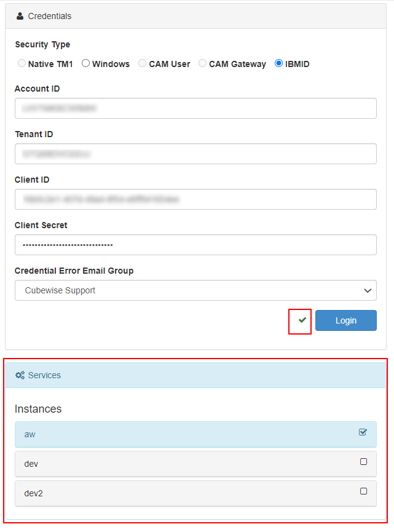Click the Account ID field
This screenshot has height=532, width=394.
tap(195, 108)
